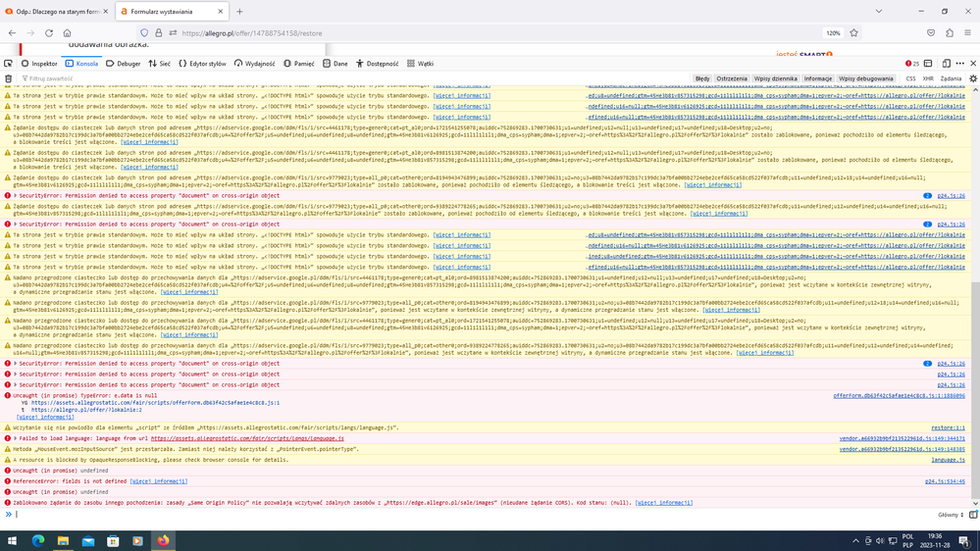Enable the Żądania filter
Image resolution: width=980 pixels, height=551 pixels.
pos(951,78)
